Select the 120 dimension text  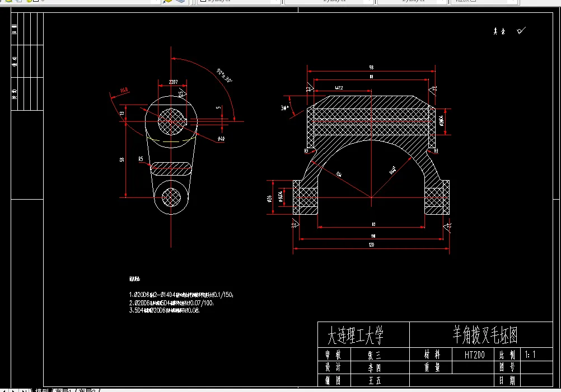[x=371, y=245]
